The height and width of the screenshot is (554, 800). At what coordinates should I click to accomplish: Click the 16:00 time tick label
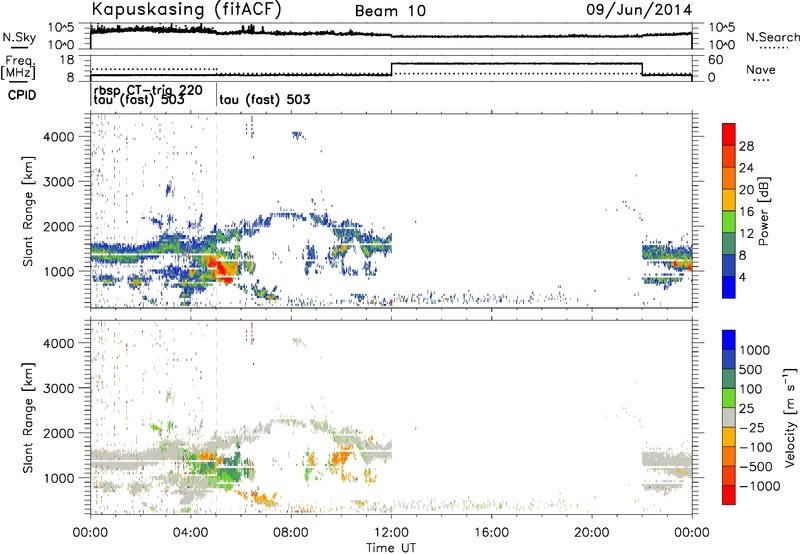[491, 533]
